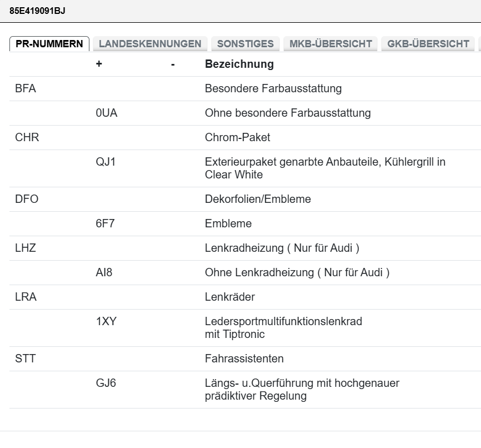Select the 0UA PR code
The height and width of the screenshot is (448, 481).
(107, 113)
